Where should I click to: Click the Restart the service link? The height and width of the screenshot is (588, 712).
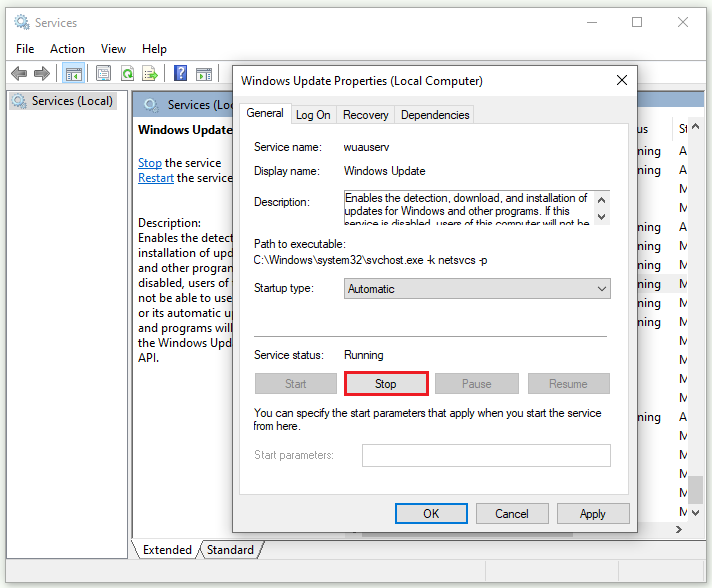tap(156, 178)
